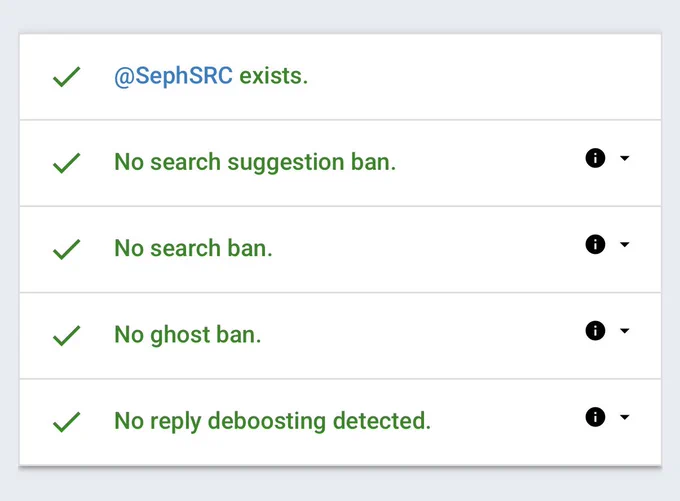Select the 'No search suggestion ban.' text
The width and height of the screenshot is (680, 501).
255,163
